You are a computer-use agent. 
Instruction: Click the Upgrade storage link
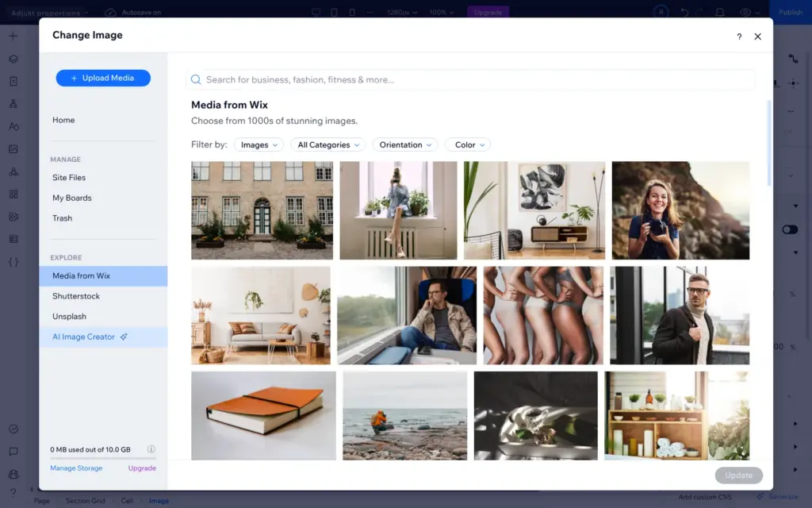click(x=142, y=468)
